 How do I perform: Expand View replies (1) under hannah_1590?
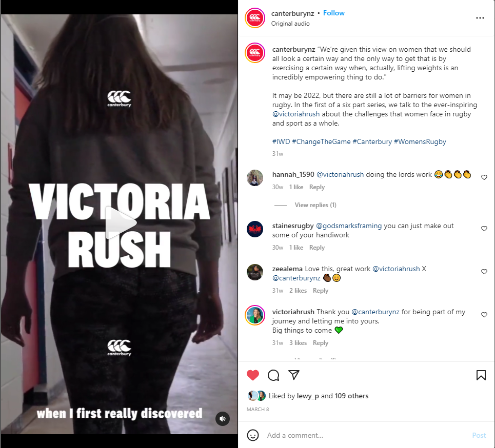click(315, 205)
